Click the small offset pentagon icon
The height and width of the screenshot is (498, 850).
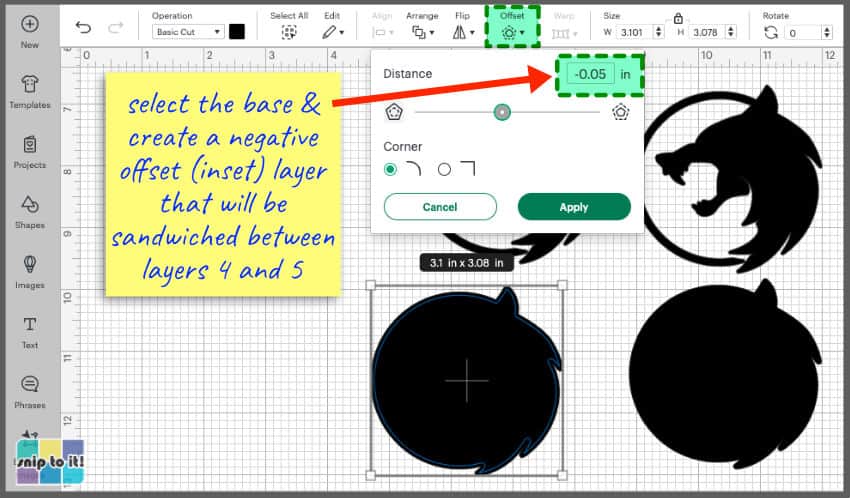tap(394, 112)
